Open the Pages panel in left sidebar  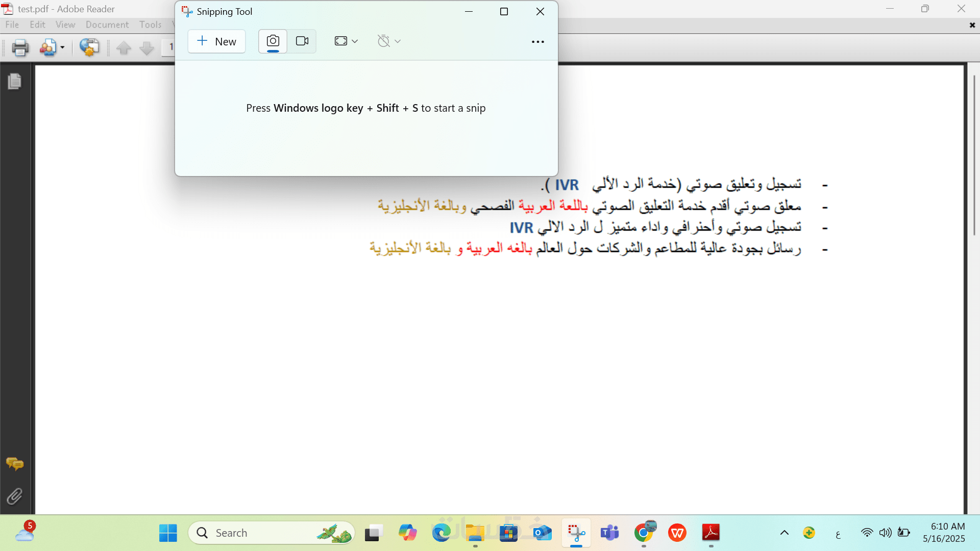pyautogui.click(x=15, y=81)
